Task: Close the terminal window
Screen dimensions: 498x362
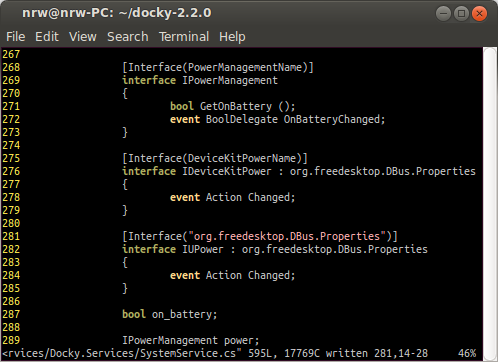Action: [x=479, y=14]
